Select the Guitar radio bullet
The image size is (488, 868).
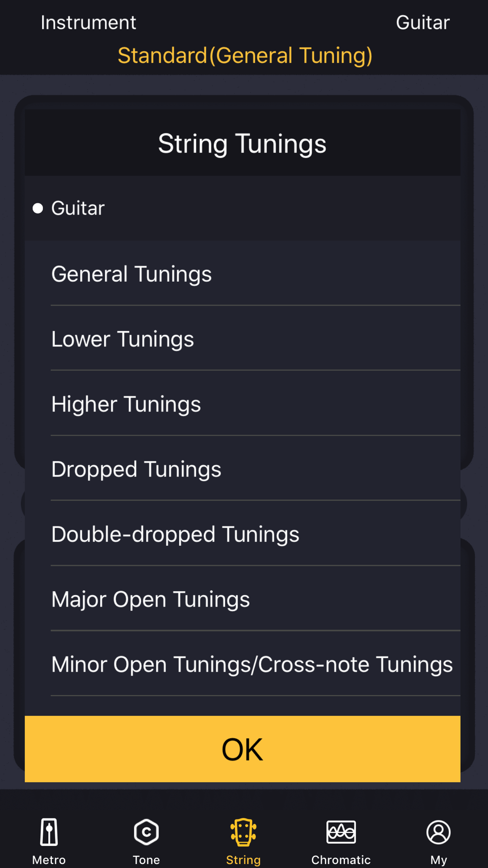(x=38, y=208)
